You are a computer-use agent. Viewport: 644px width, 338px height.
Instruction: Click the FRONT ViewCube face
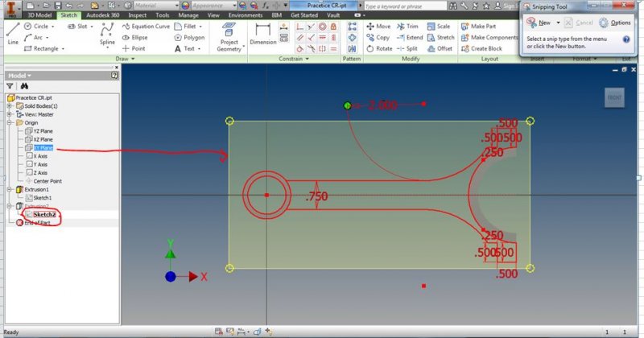click(614, 97)
